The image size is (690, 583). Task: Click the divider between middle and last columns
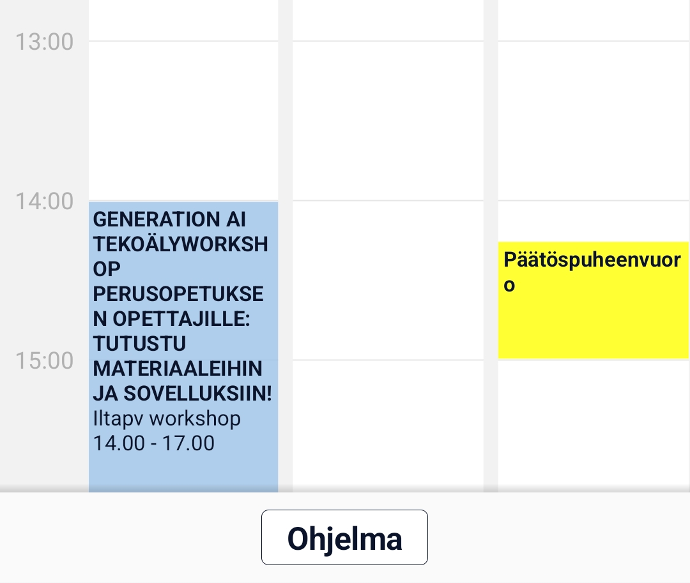click(x=491, y=246)
